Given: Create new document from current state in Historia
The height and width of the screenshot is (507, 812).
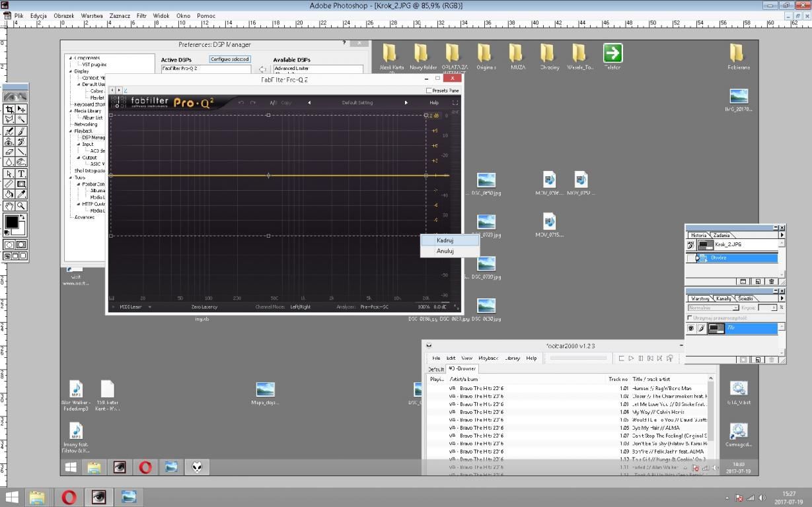Looking at the screenshot, I should pyautogui.click(x=743, y=281).
